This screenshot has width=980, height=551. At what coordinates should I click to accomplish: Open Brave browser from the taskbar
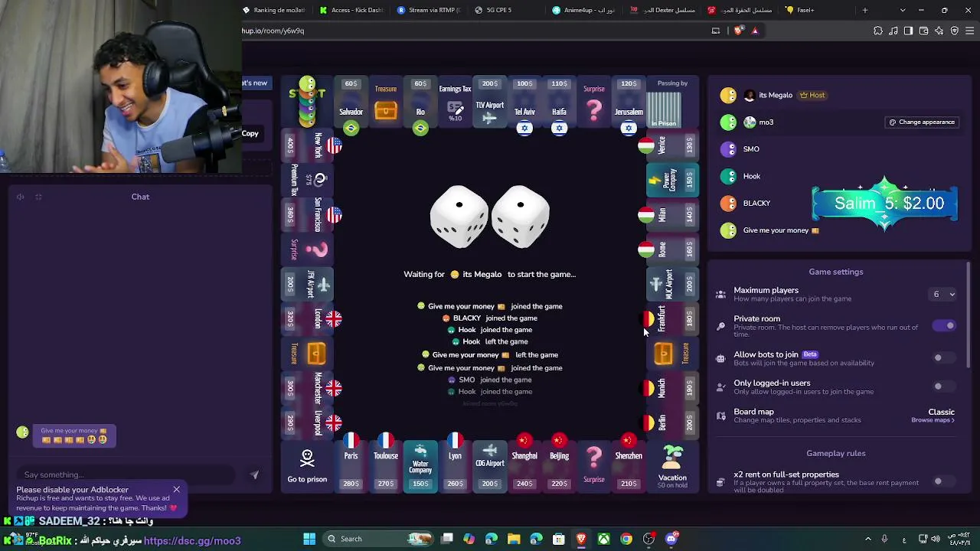point(581,539)
